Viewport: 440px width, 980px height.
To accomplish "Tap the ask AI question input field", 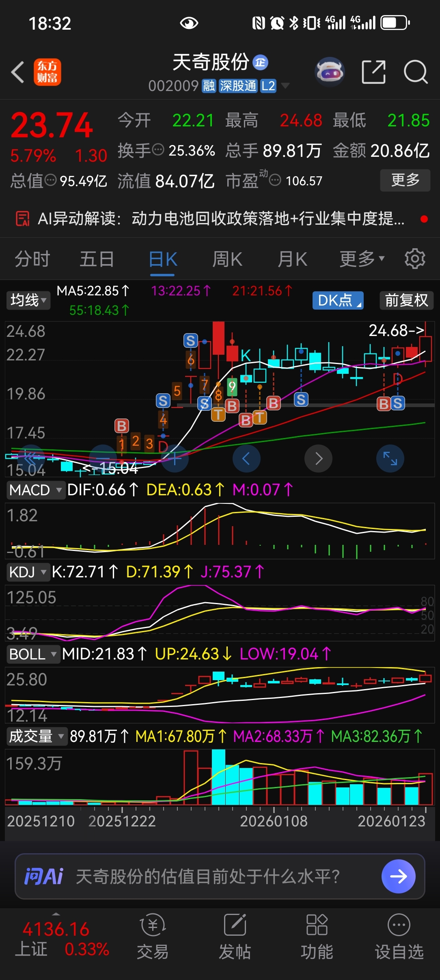I will click(x=220, y=876).
